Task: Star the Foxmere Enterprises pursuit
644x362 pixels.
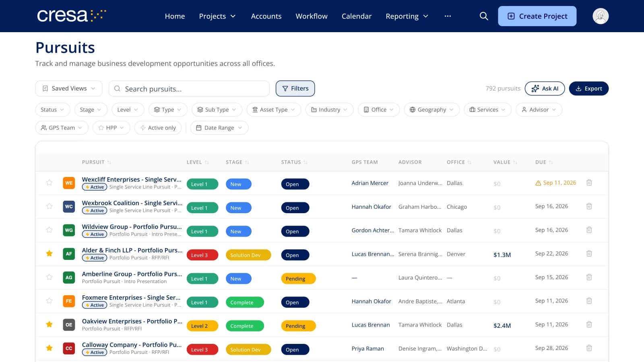Action: point(49,300)
